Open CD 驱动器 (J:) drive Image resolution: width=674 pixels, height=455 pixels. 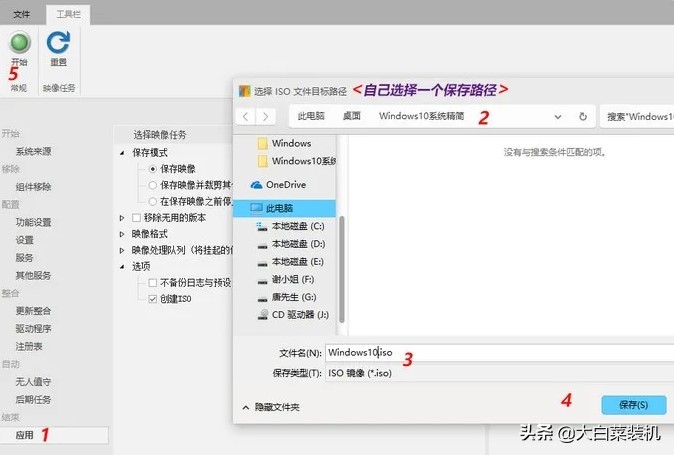coord(293,315)
